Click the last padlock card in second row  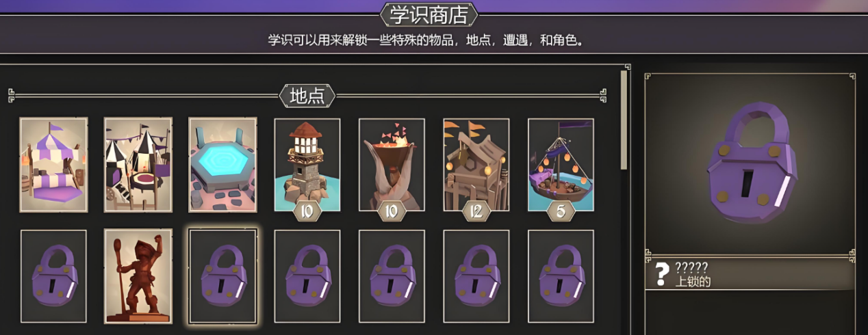tap(561, 276)
